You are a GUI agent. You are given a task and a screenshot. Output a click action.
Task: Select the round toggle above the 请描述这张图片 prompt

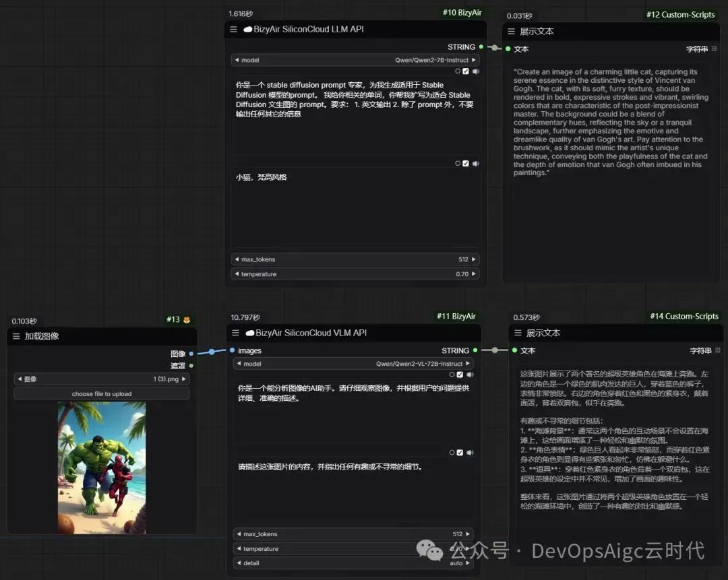pyautogui.click(x=452, y=453)
